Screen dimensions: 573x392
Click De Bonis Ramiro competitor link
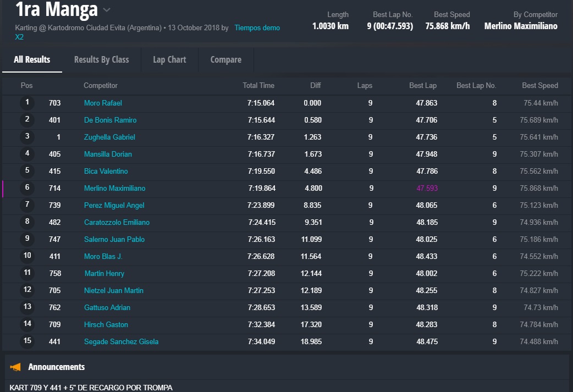pos(110,120)
